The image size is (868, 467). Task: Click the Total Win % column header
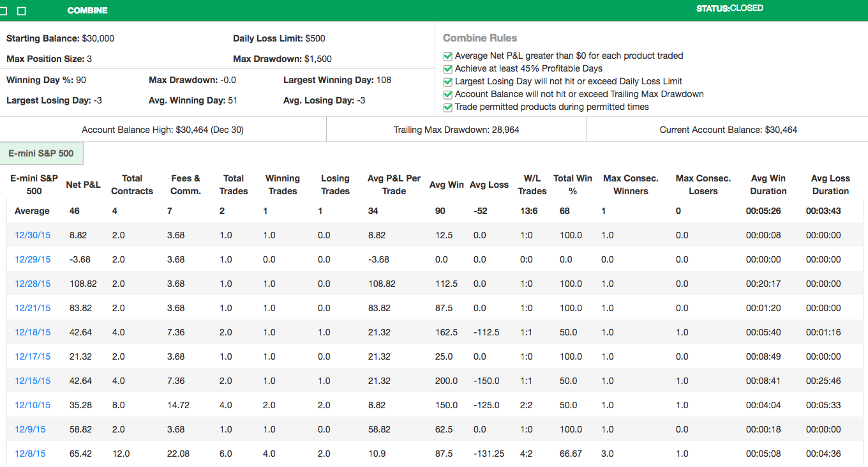click(572, 185)
